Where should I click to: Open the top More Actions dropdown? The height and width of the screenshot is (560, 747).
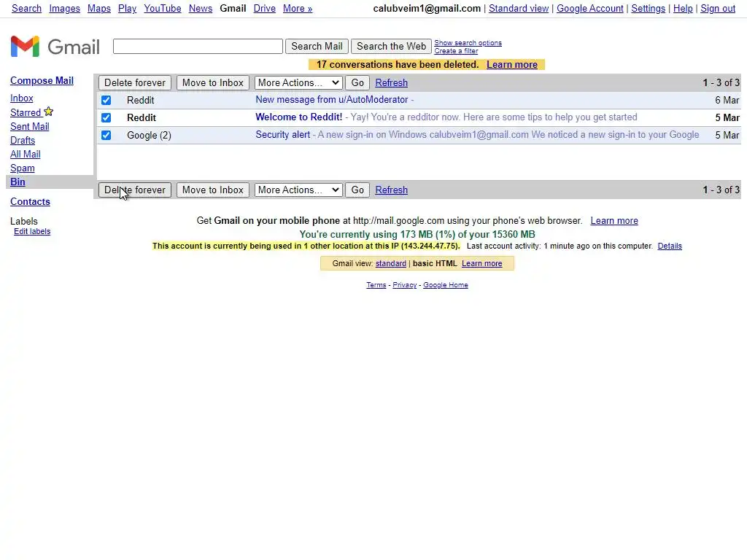(298, 83)
